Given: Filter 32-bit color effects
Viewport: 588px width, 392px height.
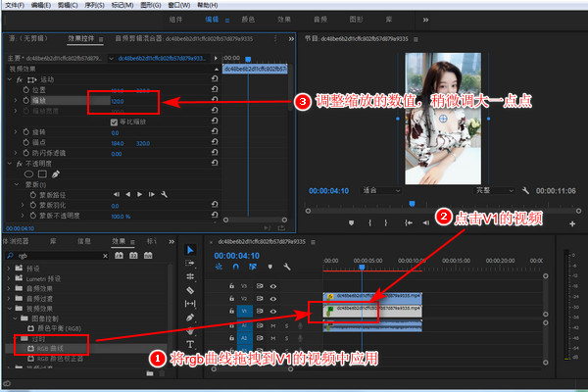Looking at the screenshot, I should (x=133, y=256).
